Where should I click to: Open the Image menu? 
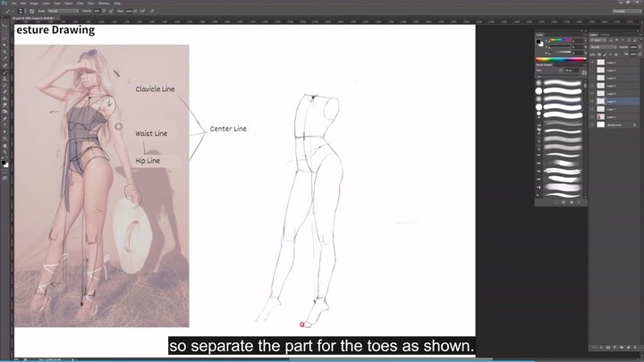pos(34,4)
